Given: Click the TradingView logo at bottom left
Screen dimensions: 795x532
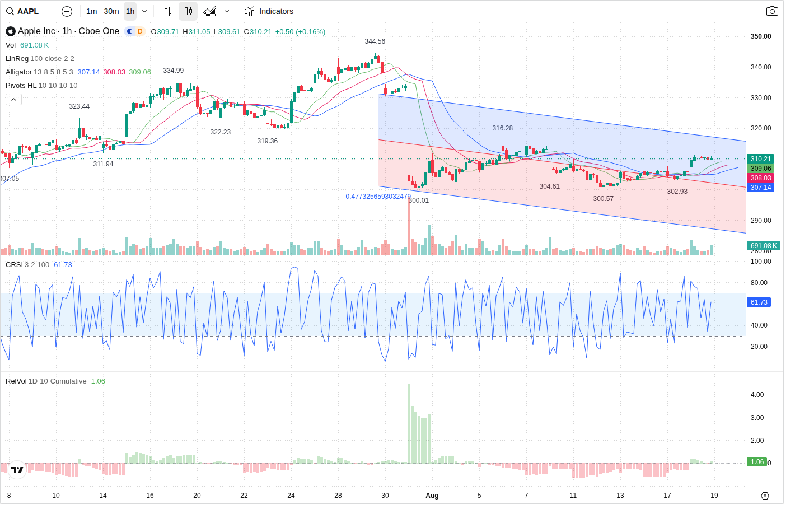Looking at the screenshot, I should (17, 470).
